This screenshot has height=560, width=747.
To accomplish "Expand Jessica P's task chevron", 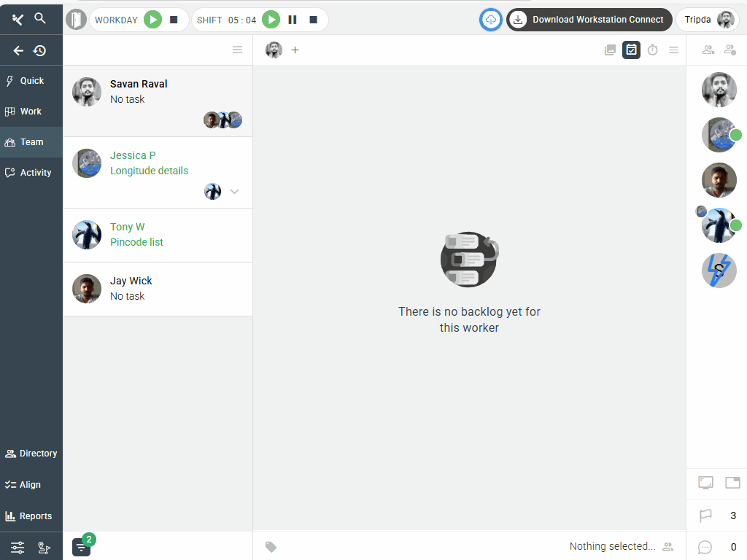I will (234, 192).
